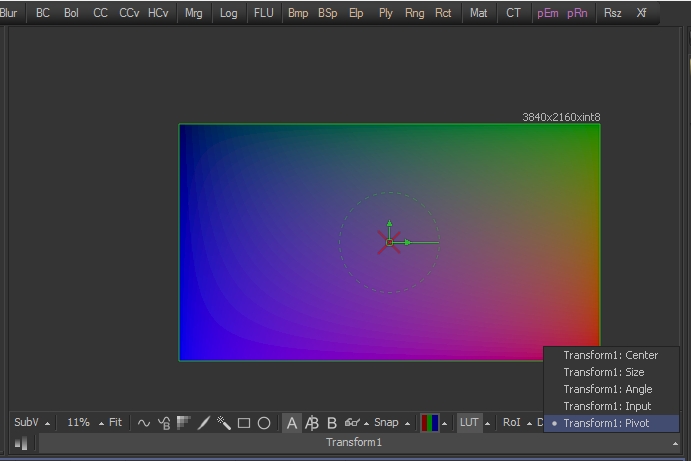This screenshot has height=461, width=691.
Task: Add a BSp B-spline mask tool
Action: [327, 13]
